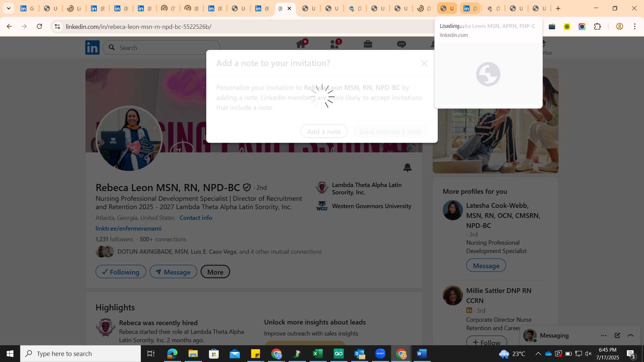Open Sticky Notes from taskbar

[255, 354]
